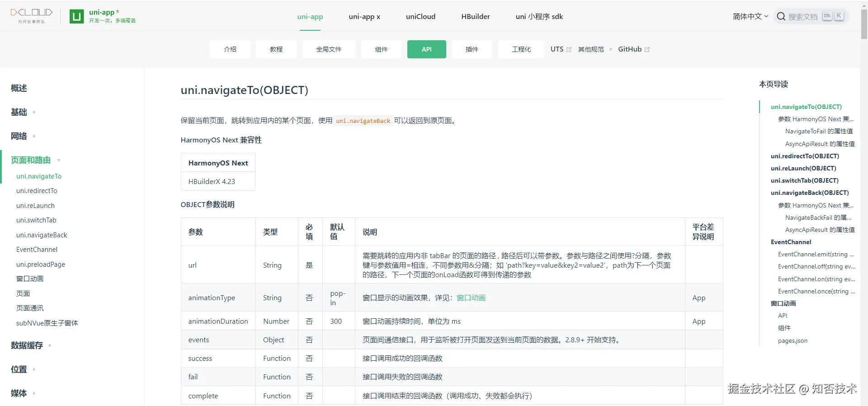Select uni.navigateTo in the sidebar
Image resolution: width=868 pixels, height=406 pixels.
(x=39, y=176)
